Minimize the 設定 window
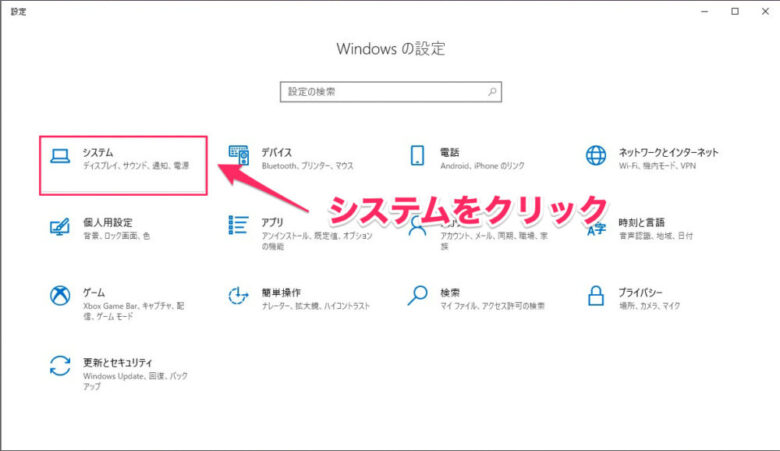The image size is (780, 451). [704, 11]
